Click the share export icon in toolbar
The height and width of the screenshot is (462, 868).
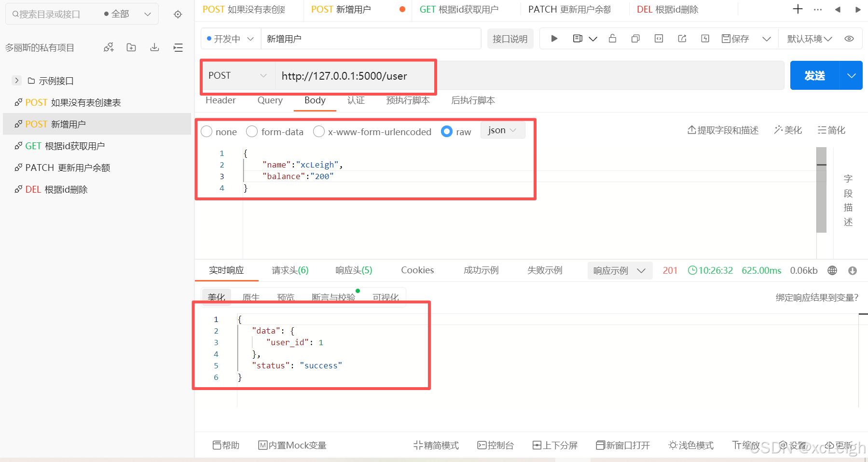tap(682, 39)
